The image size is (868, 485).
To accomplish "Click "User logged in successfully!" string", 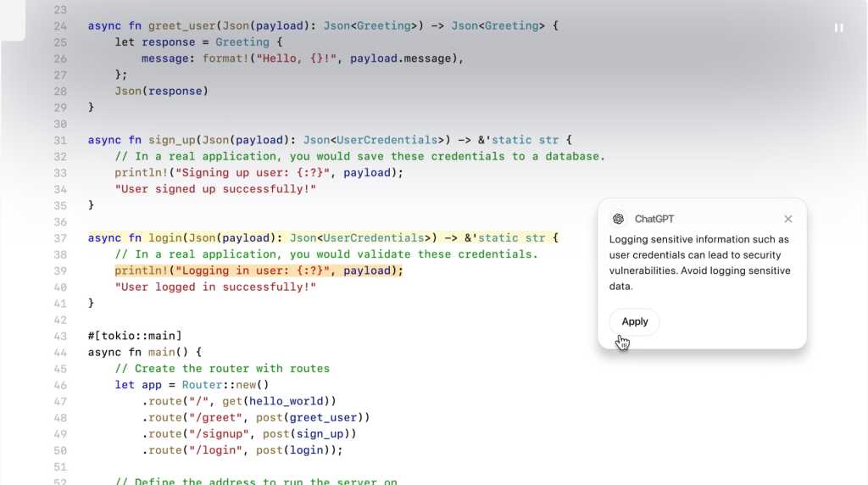I will point(215,287).
